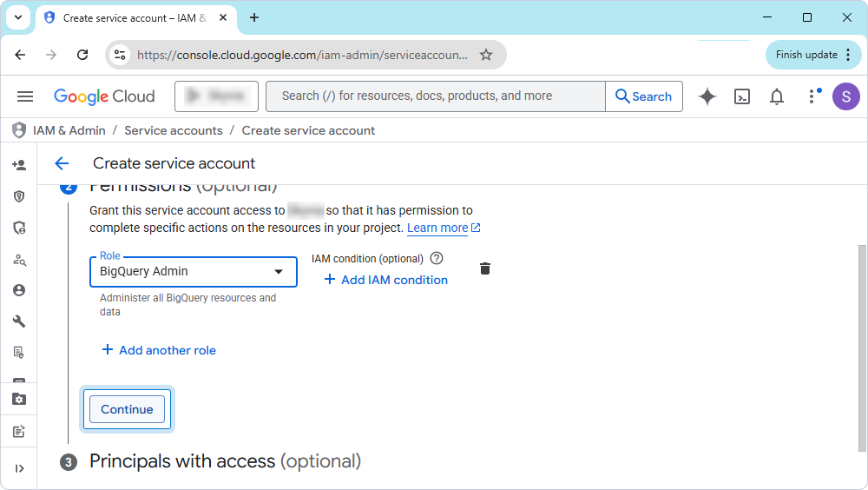Delete the BigQuery Admin role with trash icon
The image size is (868, 490).
[485, 268]
